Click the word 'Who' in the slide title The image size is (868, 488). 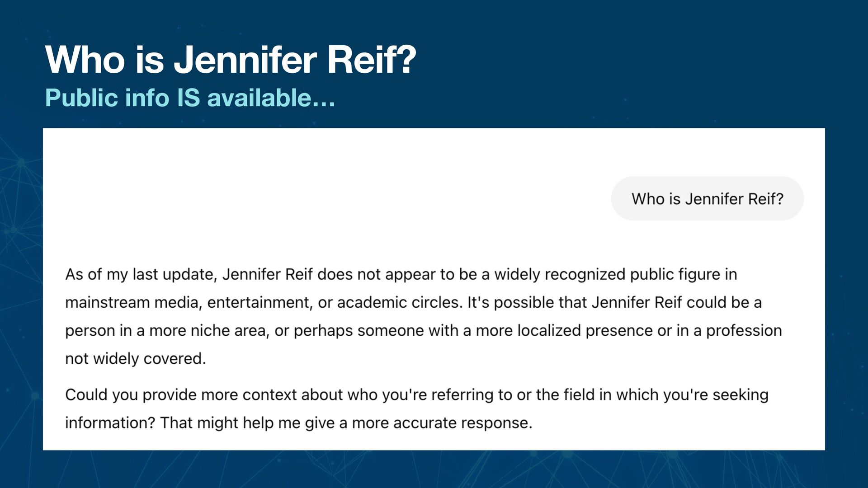click(x=85, y=59)
